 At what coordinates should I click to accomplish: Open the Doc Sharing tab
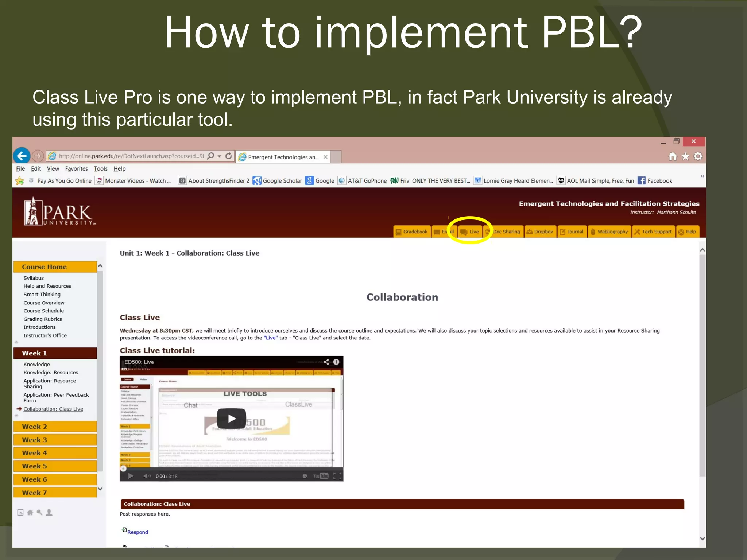[x=503, y=232]
